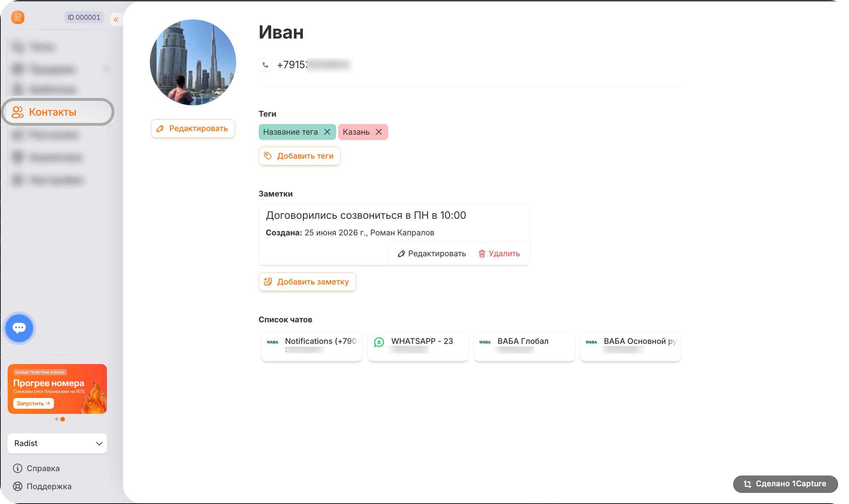Click Добавить теги button

pos(300,156)
